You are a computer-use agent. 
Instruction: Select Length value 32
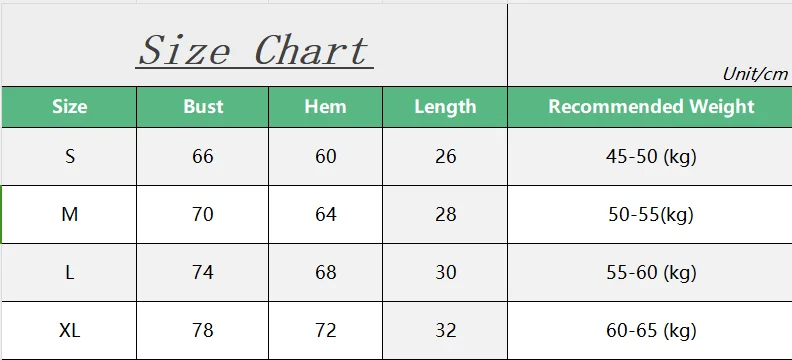445,331
